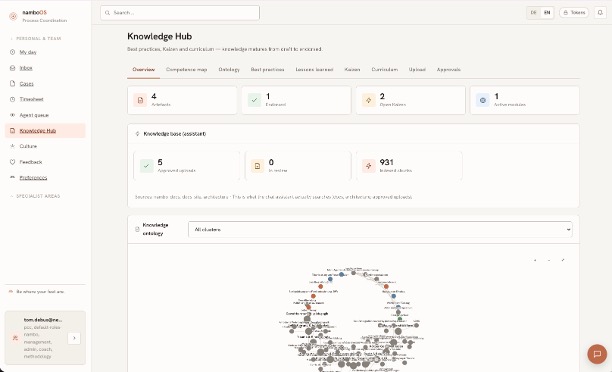Open the Timesheet page
Viewport: 612px width, 372px height.
point(31,99)
